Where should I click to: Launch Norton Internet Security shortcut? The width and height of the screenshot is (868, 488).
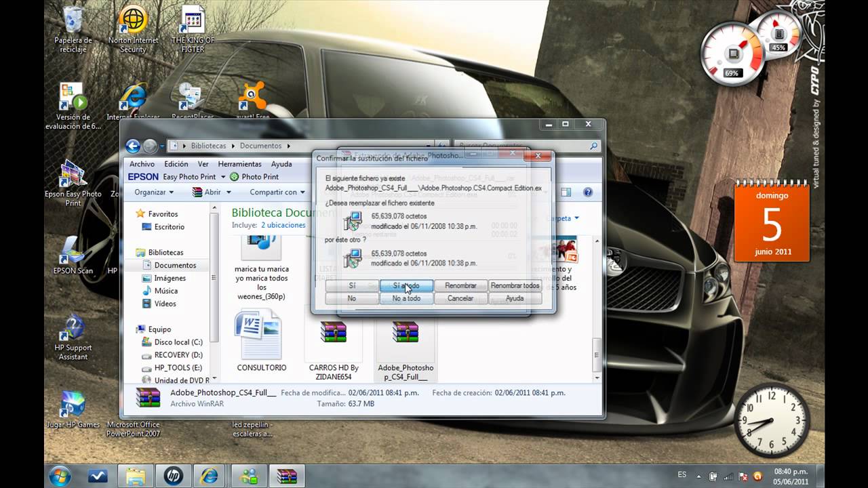coord(133,30)
